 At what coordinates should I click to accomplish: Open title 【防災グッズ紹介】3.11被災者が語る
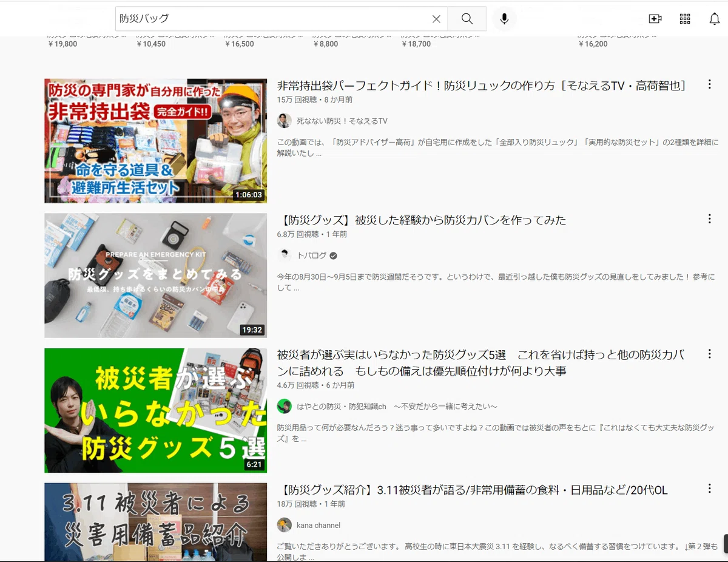click(473, 490)
